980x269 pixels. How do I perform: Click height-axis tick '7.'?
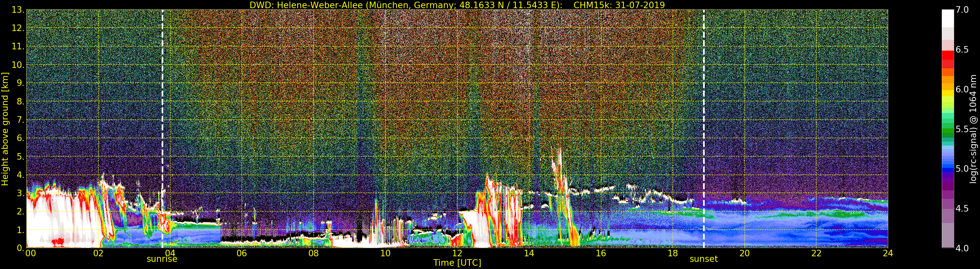point(20,120)
